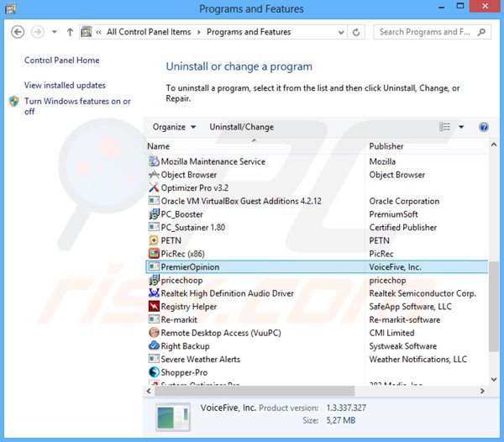
Task: Click the vertical scrollbar thumb
Action: pyautogui.click(x=494, y=306)
